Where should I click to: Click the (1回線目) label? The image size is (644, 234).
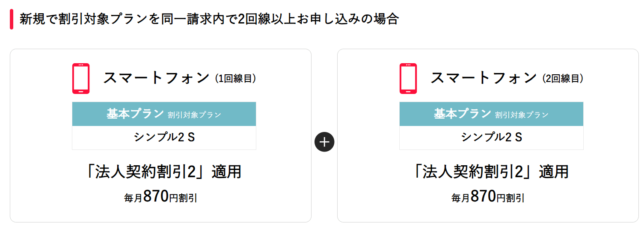[235, 79]
